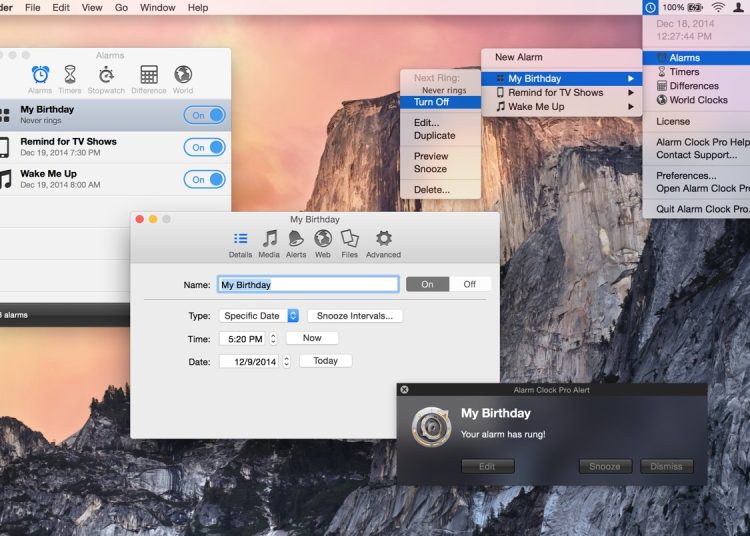Select the Stopwatch icon in Alarms toolbar
Viewport: 750px width, 536px height.
click(106, 76)
